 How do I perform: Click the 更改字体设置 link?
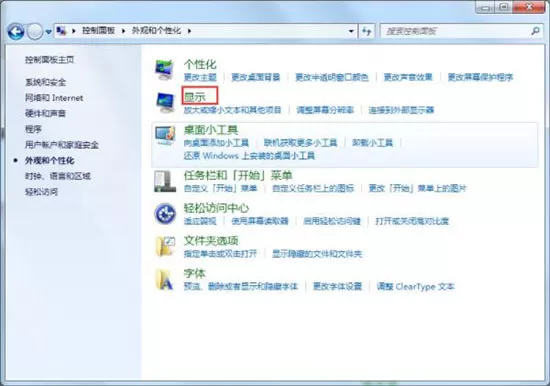click(337, 286)
